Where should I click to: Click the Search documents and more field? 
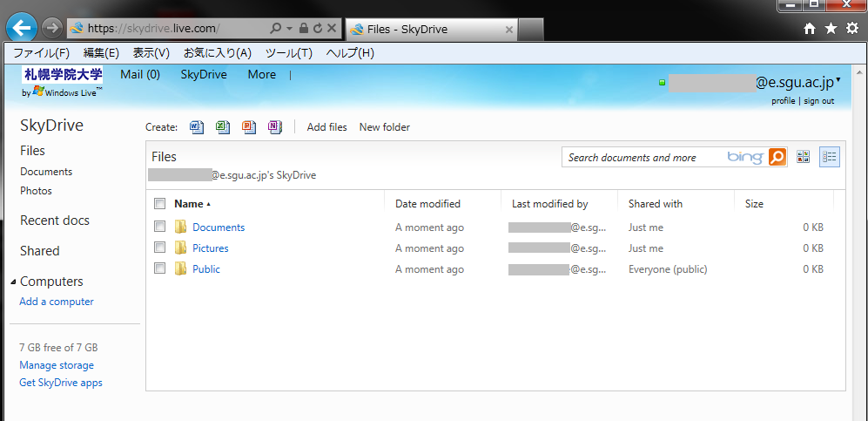664,157
